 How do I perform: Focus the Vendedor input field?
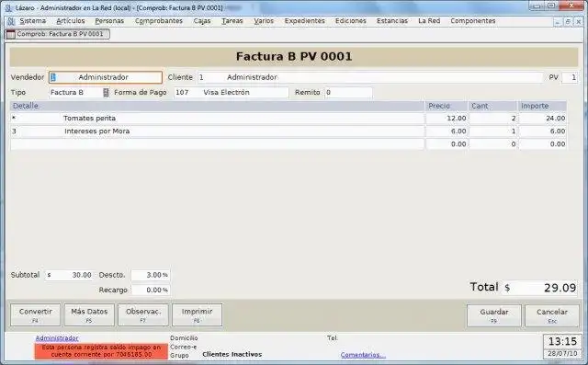pos(106,77)
